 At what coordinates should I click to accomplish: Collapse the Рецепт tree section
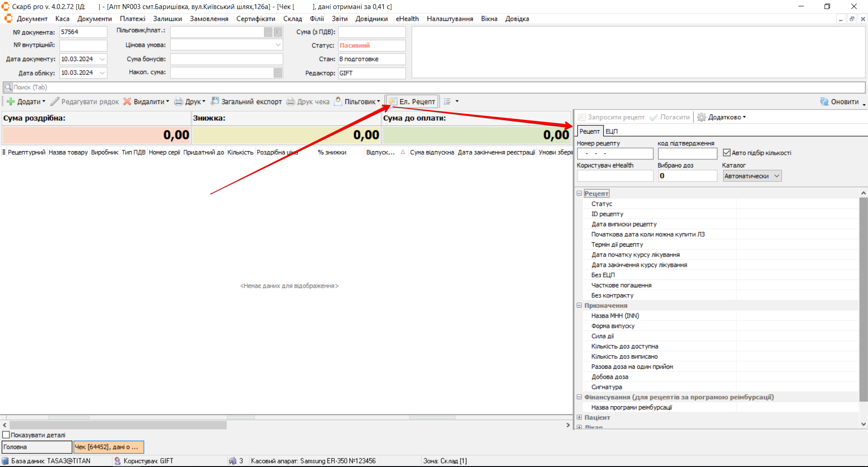pyautogui.click(x=579, y=193)
